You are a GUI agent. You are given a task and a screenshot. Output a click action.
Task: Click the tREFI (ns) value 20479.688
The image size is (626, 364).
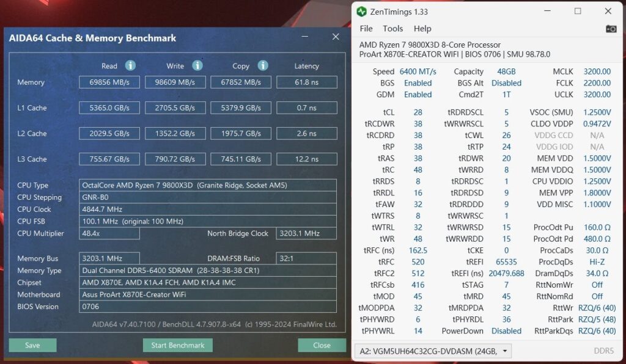point(506,274)
